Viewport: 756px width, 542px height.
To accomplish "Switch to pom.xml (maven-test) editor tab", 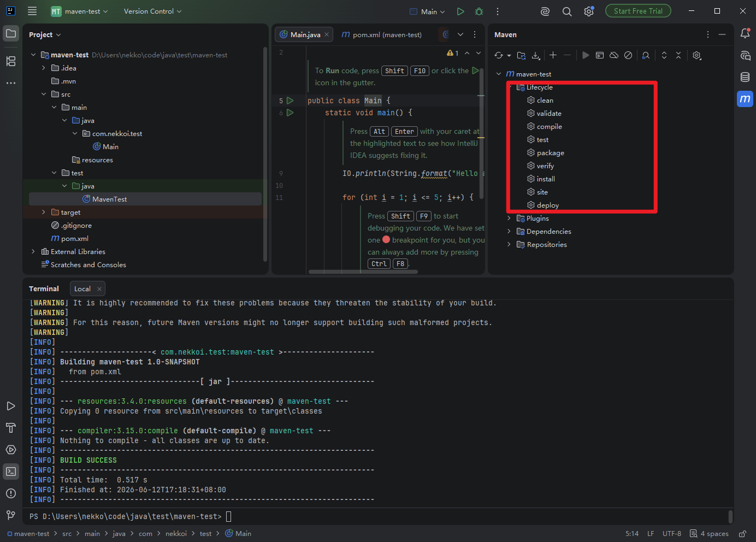I will point(382,34).
